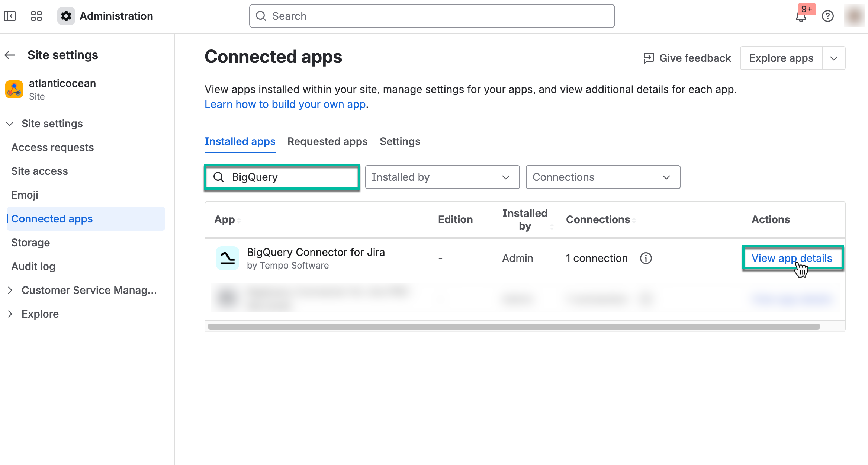Collapse the left sidebar
This screenshot has width=868, height=465.
coord(10,16)
